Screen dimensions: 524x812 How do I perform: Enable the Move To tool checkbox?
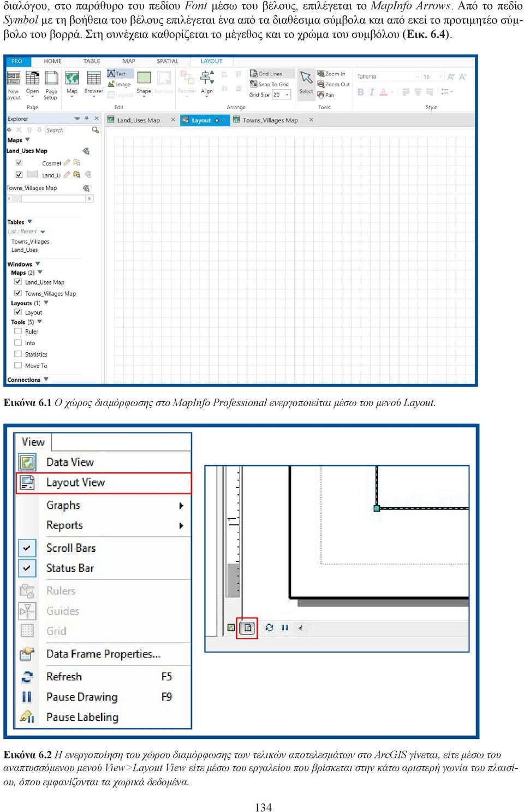(18, 366)
